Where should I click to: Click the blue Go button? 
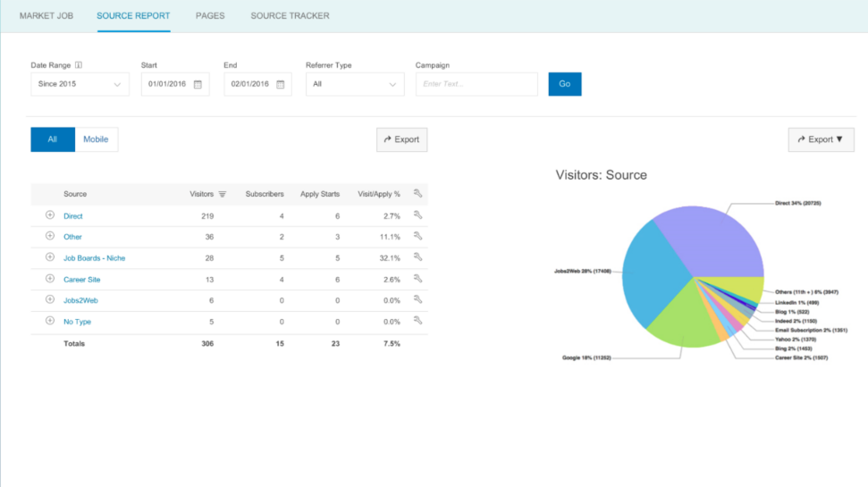pos(565,84)
